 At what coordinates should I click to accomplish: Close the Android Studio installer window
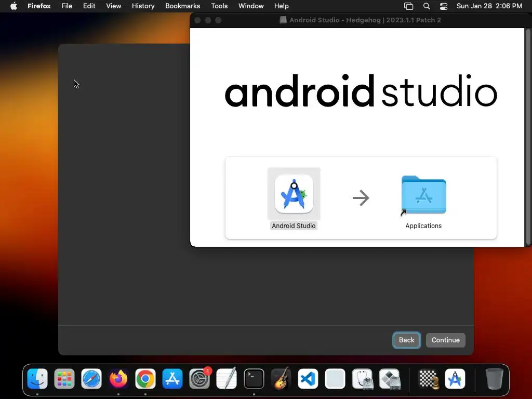197,20
